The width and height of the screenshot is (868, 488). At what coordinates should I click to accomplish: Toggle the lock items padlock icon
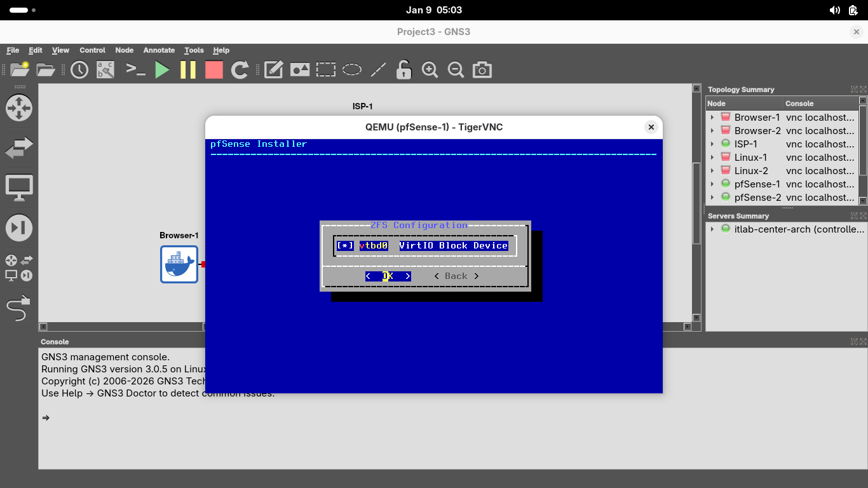click(403, 70)
